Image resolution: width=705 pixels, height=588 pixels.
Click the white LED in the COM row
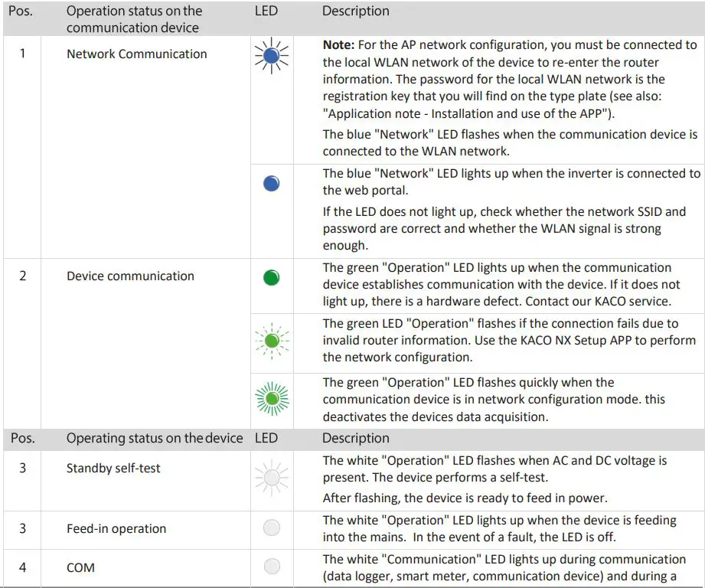point(271,567)
